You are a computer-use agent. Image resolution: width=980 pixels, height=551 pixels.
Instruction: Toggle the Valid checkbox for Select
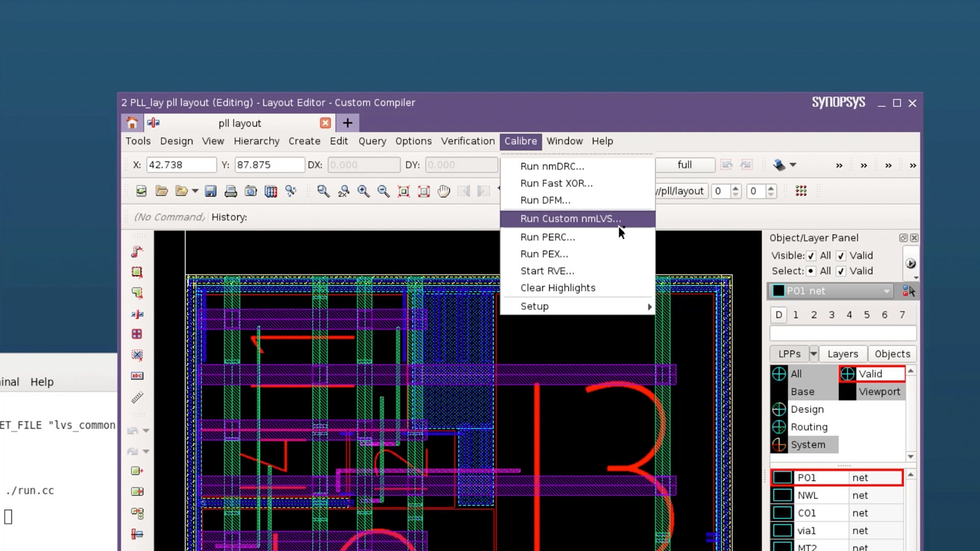[x=841, y=271]
